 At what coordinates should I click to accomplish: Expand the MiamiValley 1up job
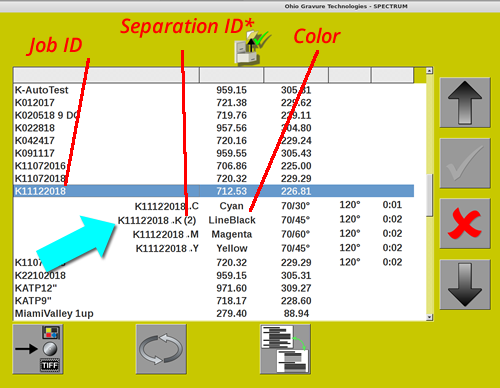click(x=214, y=314)
